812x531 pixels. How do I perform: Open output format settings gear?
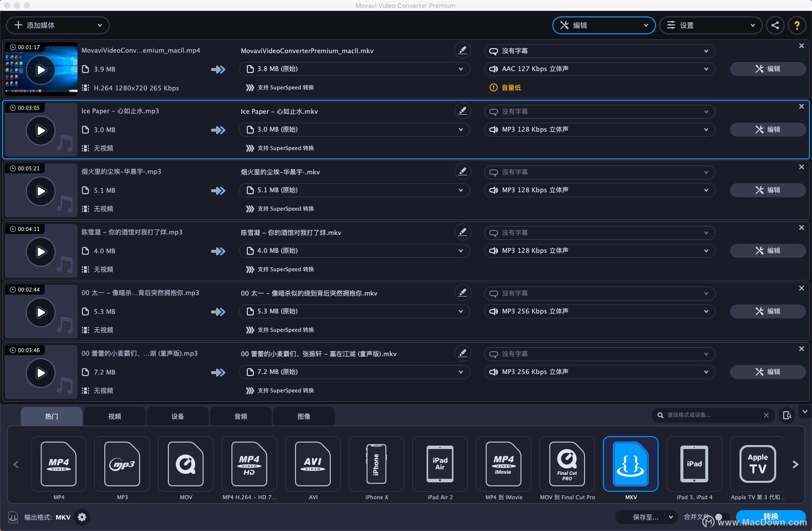tap(82, 517)
